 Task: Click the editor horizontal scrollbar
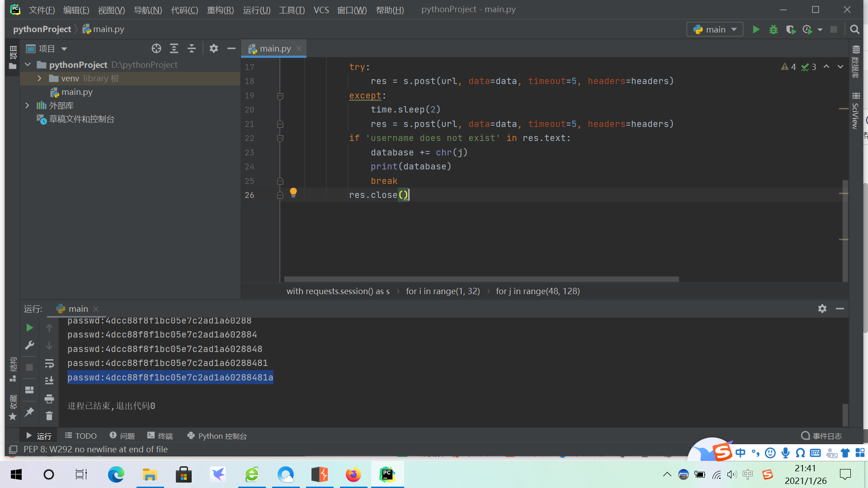[x=481, y=279]
